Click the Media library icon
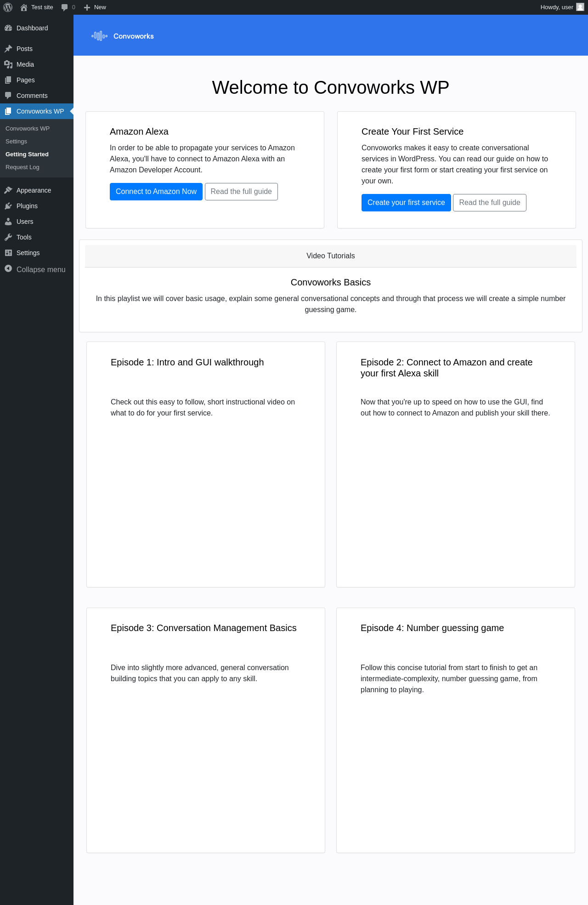This screenshot has width=588, height=905. click(8, 64)
